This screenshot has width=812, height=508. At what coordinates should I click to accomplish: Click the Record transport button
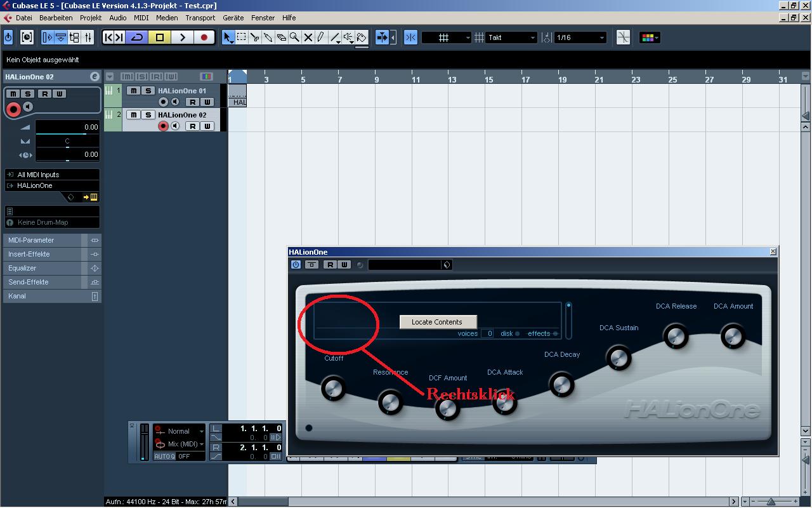(x=204, y=37)
